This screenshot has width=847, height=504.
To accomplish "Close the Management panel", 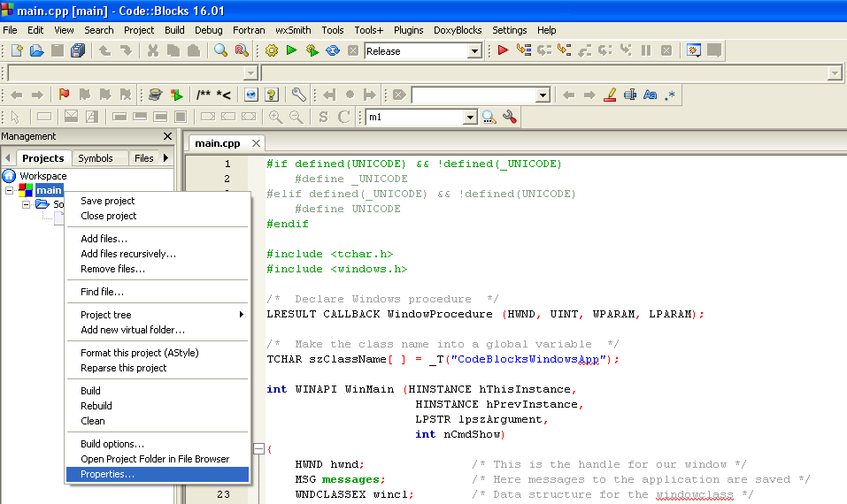I will 167,136.
